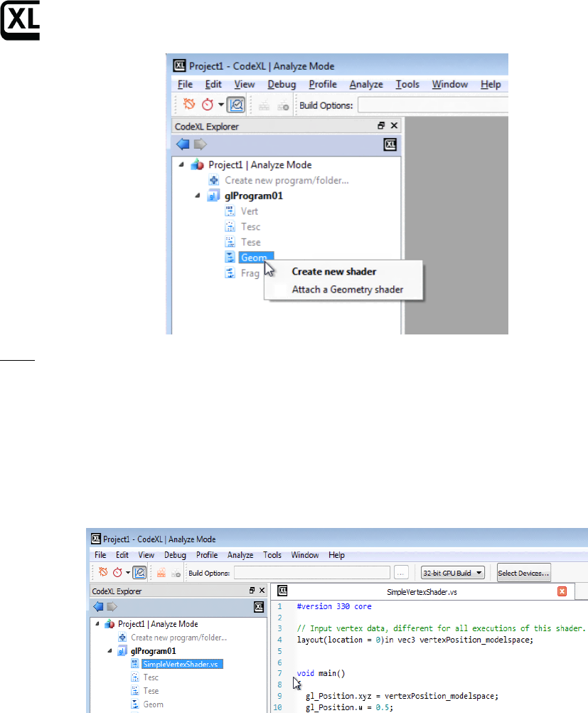Select Frag stage in upper window tree

pyautogui.click(x=250, y=273)
